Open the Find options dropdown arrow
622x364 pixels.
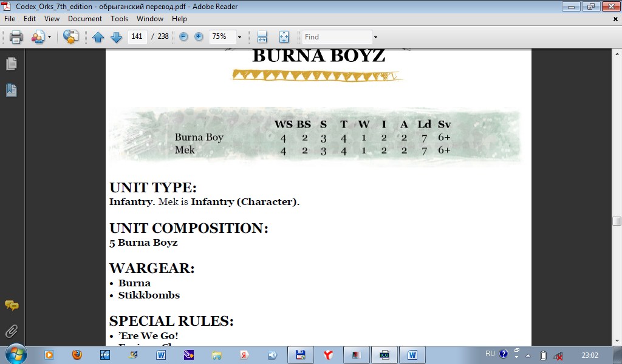375,37
